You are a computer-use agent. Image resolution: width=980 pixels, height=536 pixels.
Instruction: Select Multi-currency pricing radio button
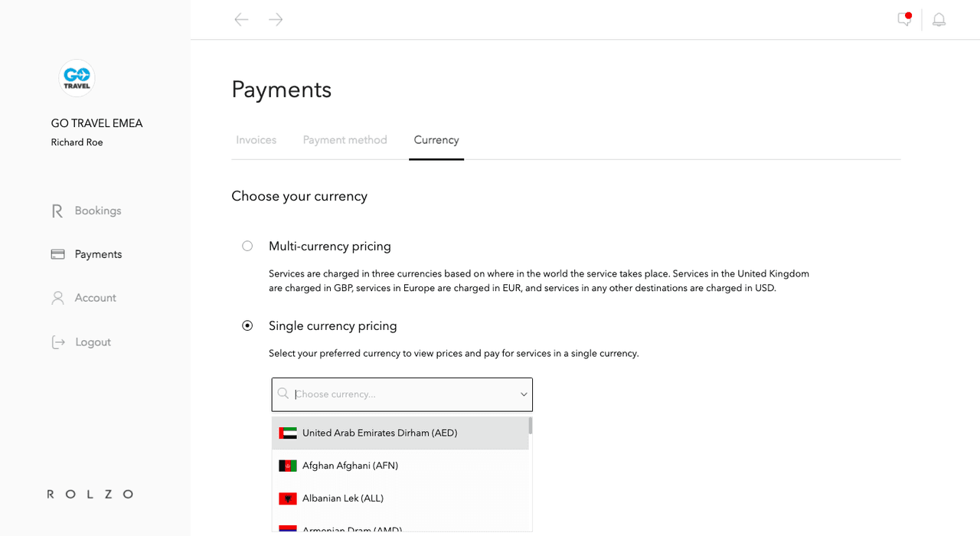[x=247, y=246]
